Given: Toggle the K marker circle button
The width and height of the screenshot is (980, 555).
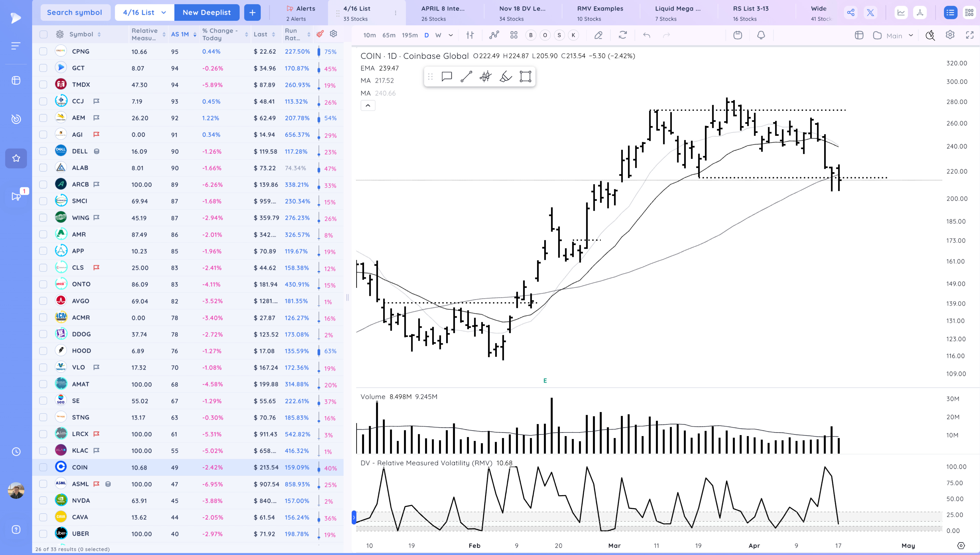Looking at the screenshot, I should pyautogui.click(x=573, y=35).
